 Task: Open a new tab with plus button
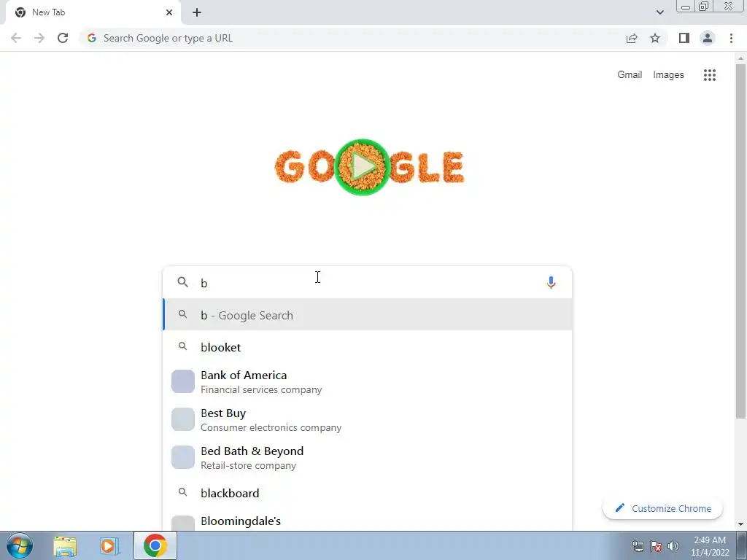point(197,12)
